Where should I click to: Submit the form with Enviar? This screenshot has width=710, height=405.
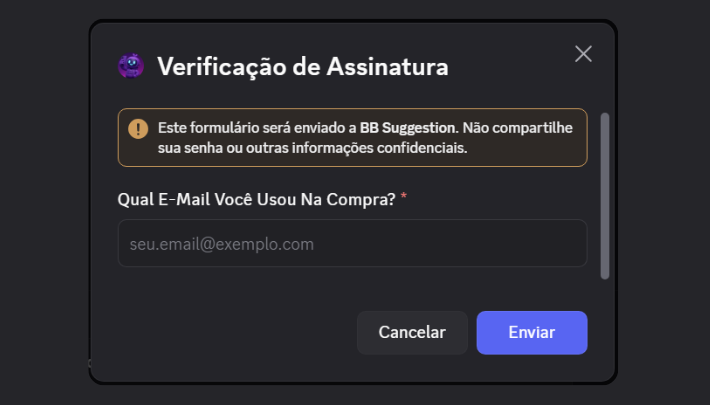532,333
